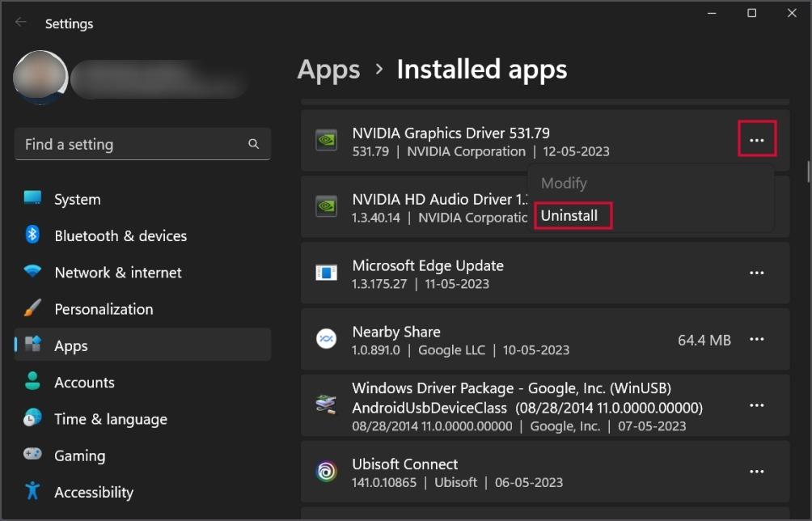Maximize the Settings window
Screen dimensions: 812x521
tap(752, 13)
